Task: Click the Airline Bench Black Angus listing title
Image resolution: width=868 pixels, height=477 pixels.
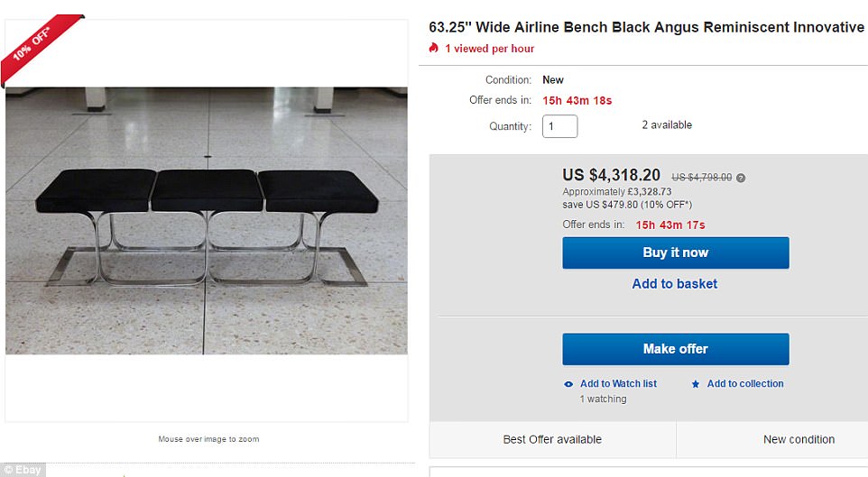Action: (646, 27)
